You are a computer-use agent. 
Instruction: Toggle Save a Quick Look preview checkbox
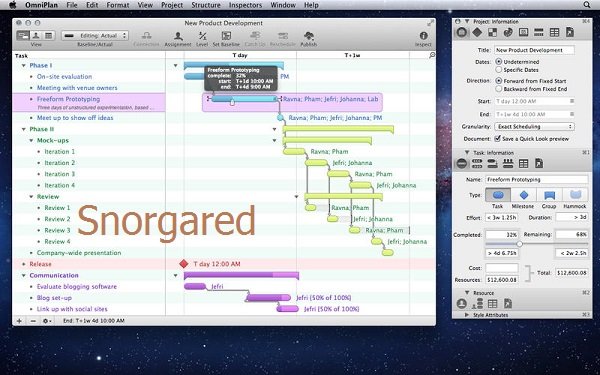click(497, 139)
